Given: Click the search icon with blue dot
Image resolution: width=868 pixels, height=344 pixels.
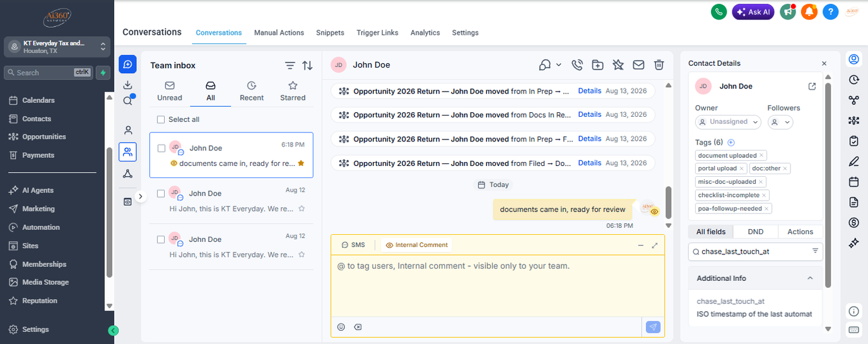Looking at the screenshot, I should click(127, 101).
